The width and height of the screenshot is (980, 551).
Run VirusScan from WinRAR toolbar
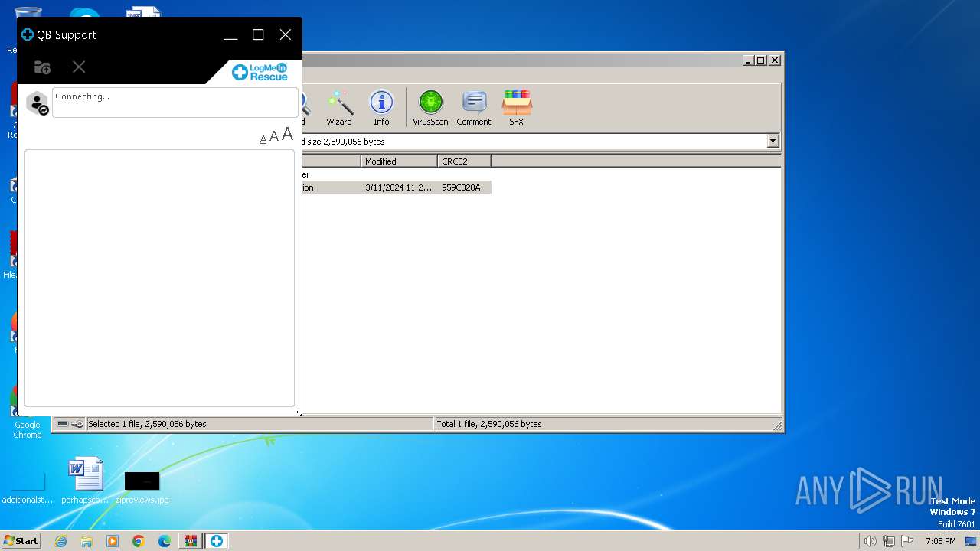point(430,108)
